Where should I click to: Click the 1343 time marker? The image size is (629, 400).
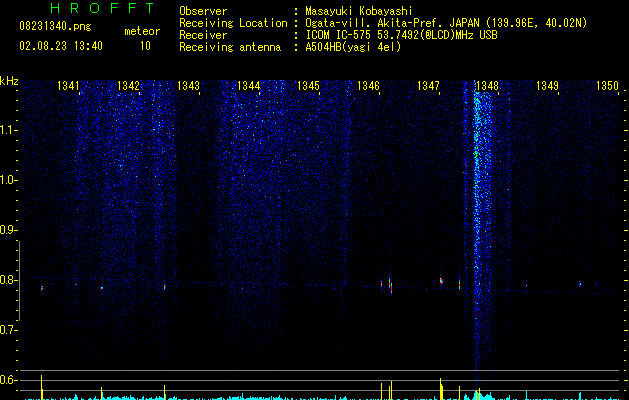[x=188, y=86]
